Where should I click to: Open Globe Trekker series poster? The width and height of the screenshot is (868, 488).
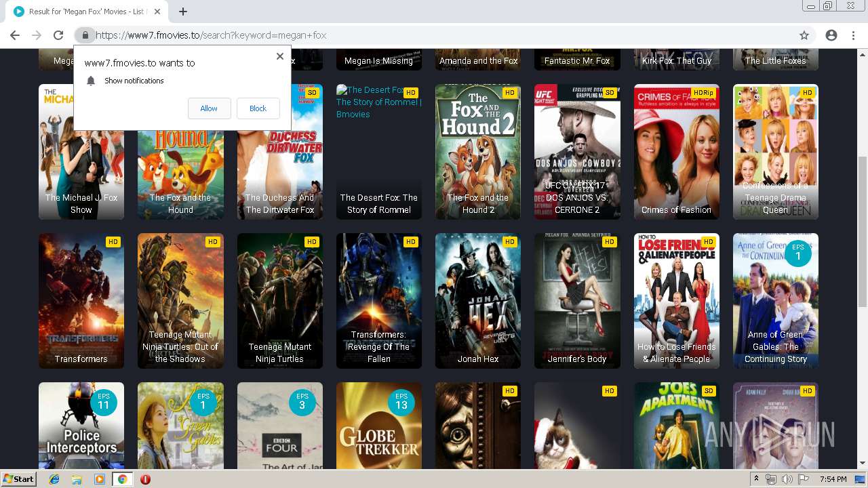(379, 426)
